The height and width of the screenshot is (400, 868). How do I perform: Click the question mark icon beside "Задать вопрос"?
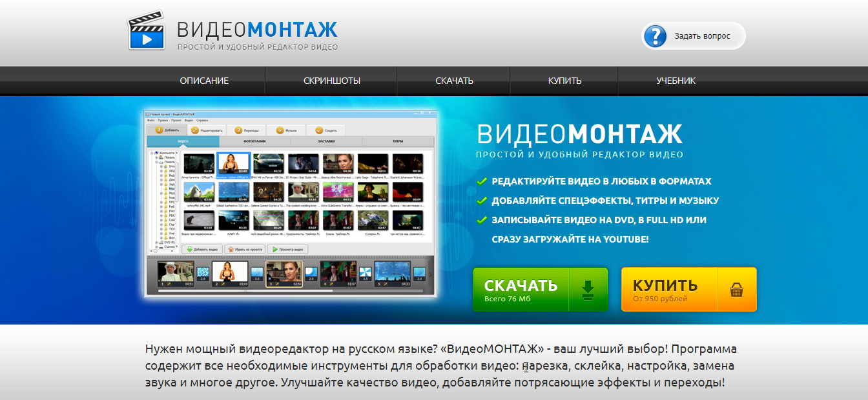pyautogui.click(x=654, y=36)
